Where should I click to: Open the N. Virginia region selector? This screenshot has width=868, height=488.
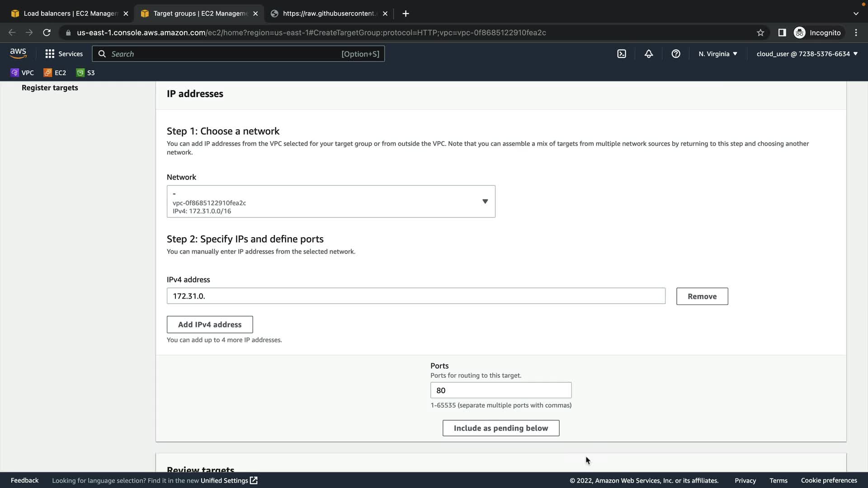717,54
